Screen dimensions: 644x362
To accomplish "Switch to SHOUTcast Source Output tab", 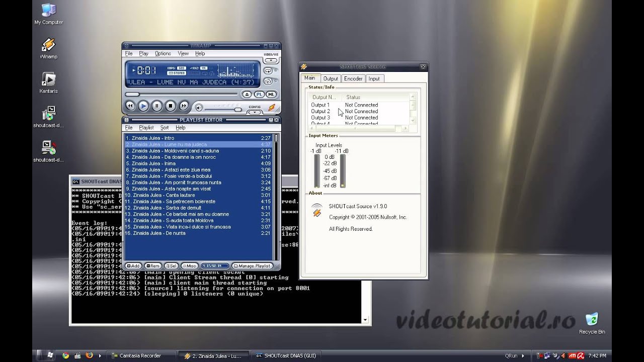I will 331,78.
